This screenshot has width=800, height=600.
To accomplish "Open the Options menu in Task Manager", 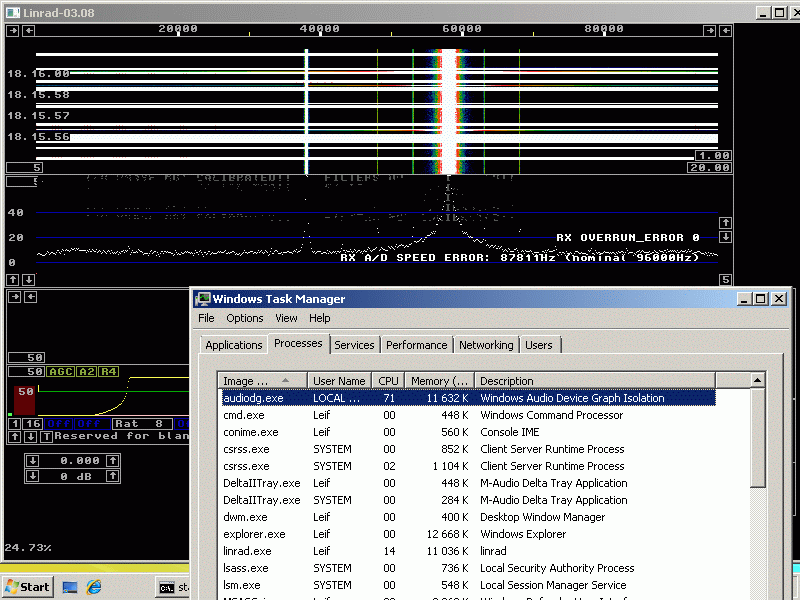I will 245,318.
